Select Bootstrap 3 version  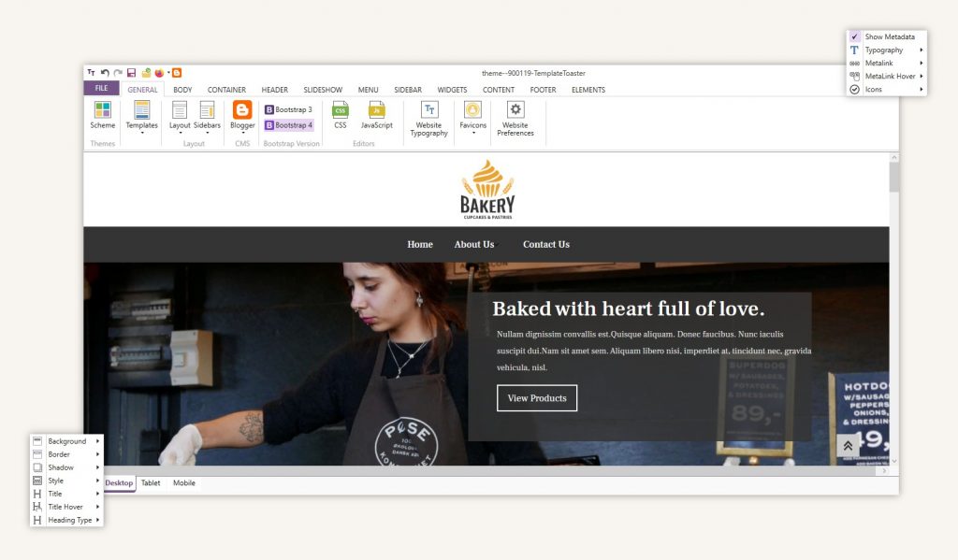tap(289, 109)
